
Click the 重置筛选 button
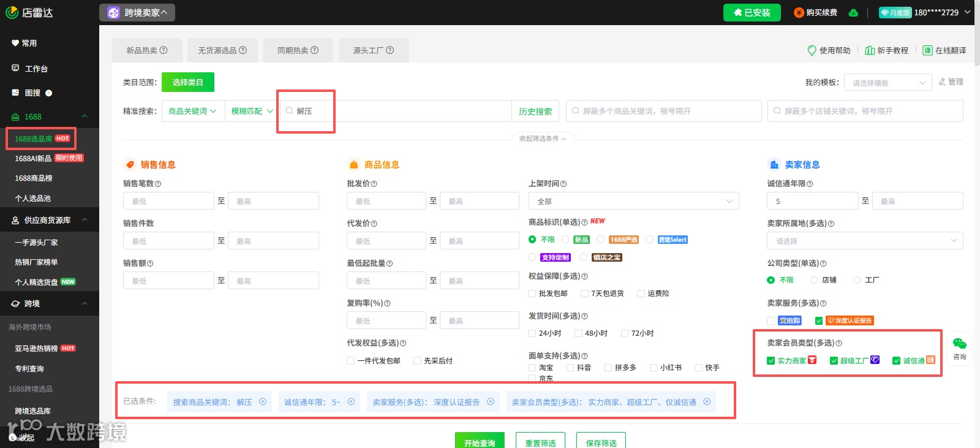point(540,442)
